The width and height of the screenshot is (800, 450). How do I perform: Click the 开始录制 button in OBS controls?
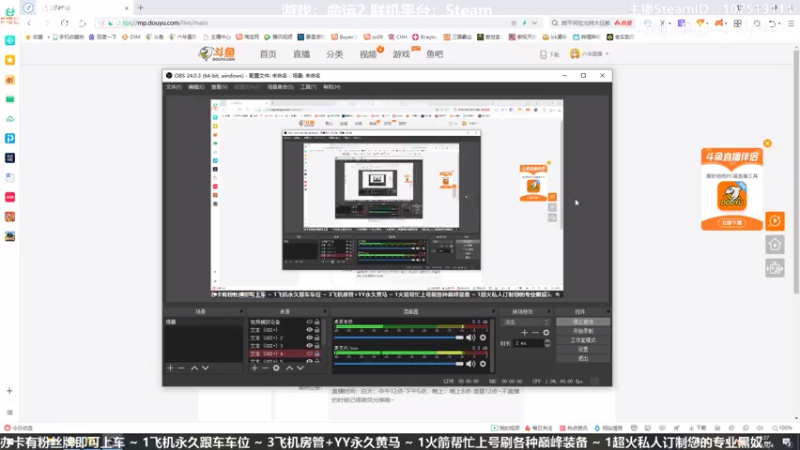[583, 331]
